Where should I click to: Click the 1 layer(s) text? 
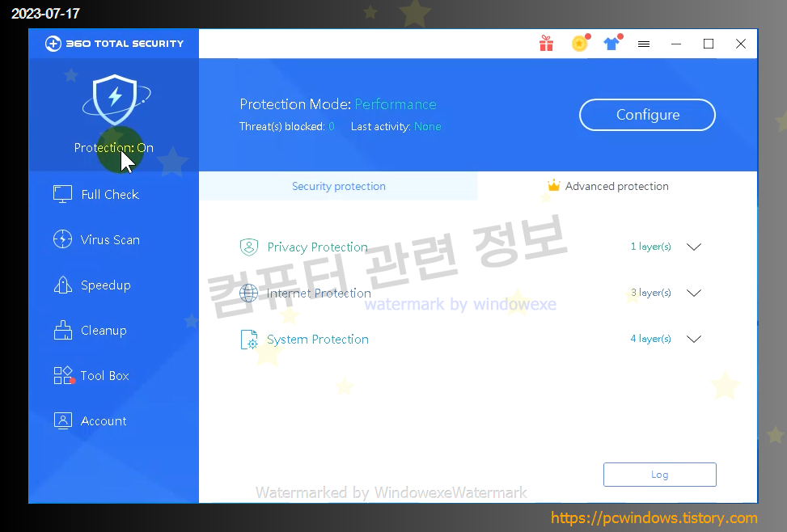point(650,247)
